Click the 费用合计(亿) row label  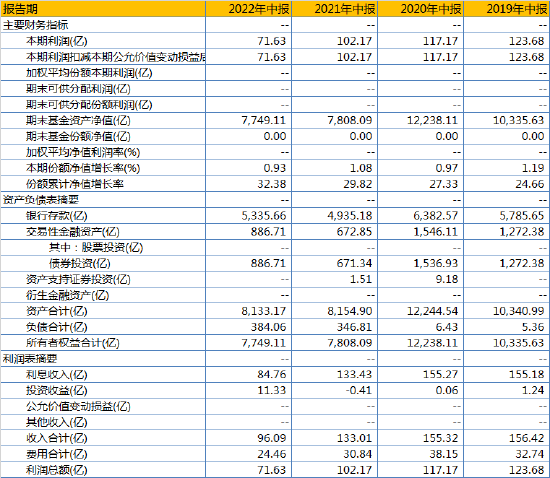point(56,454)
